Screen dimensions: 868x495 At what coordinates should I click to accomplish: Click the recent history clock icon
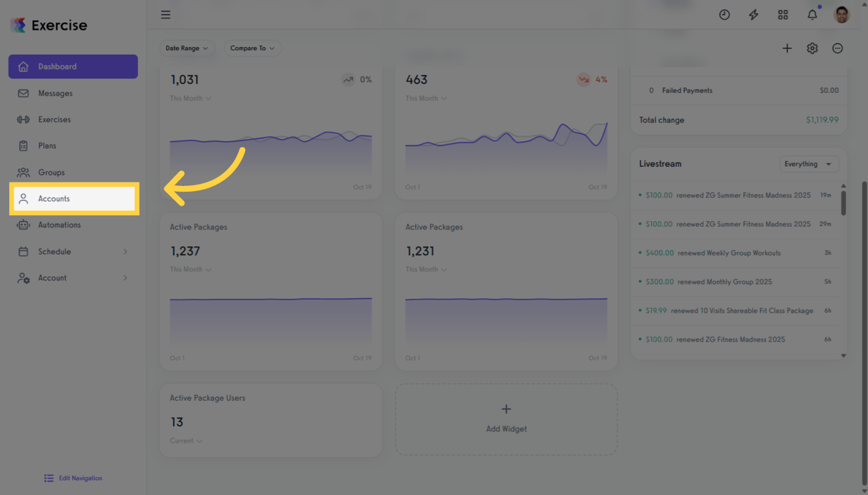tap(724, 14)
